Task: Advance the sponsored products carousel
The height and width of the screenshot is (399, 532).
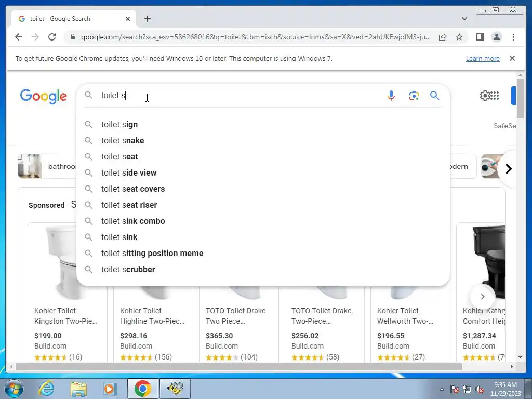Action: pyautogui.click(x=483, y=297)
